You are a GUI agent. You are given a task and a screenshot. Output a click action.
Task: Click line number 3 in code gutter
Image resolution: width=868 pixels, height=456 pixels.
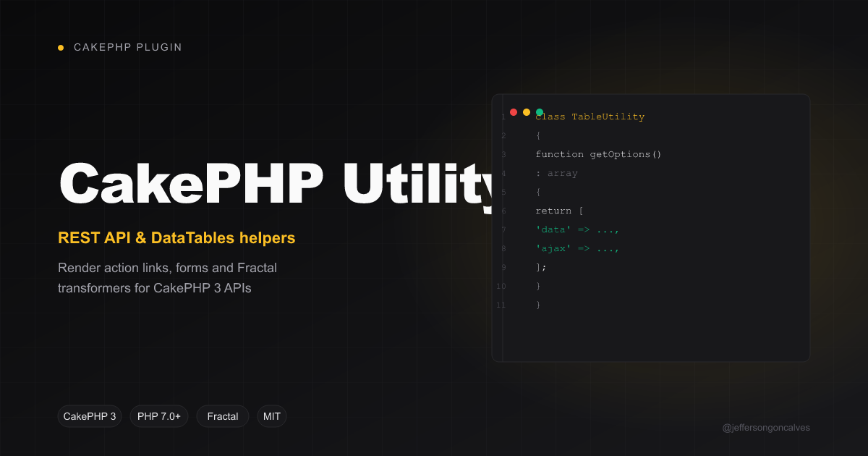(x=503, y=154)
